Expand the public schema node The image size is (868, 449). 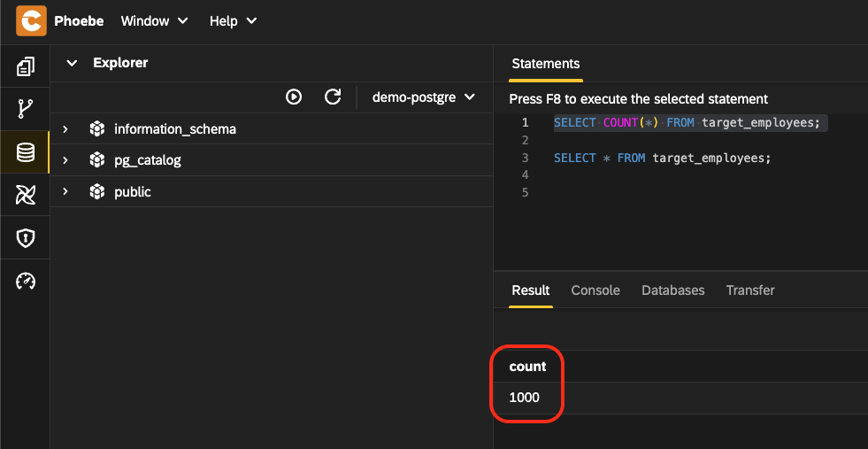pos(65,191)
